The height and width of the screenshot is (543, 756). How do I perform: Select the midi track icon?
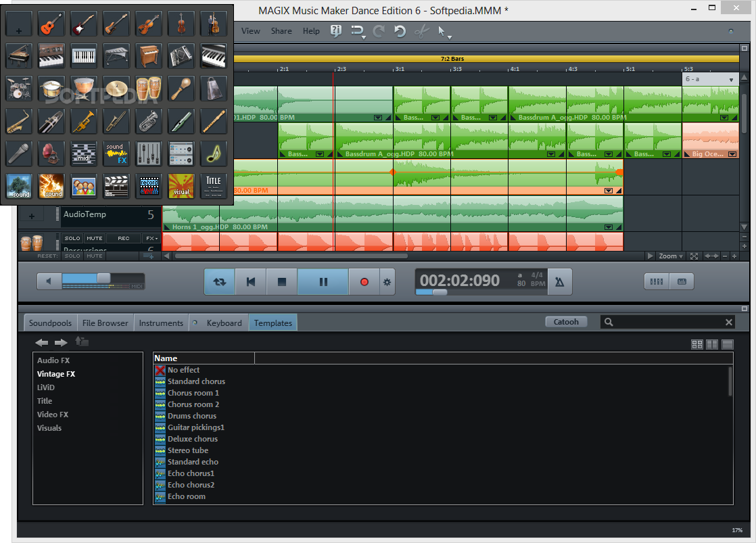(x=84, y=154)
